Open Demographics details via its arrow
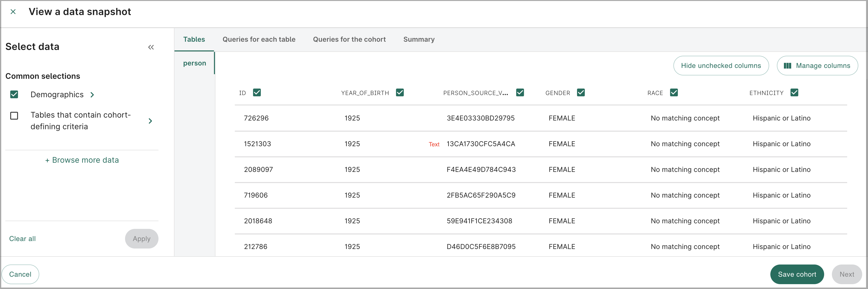The width and height of the screenshot is (868, 289). (x=92, y=95)
